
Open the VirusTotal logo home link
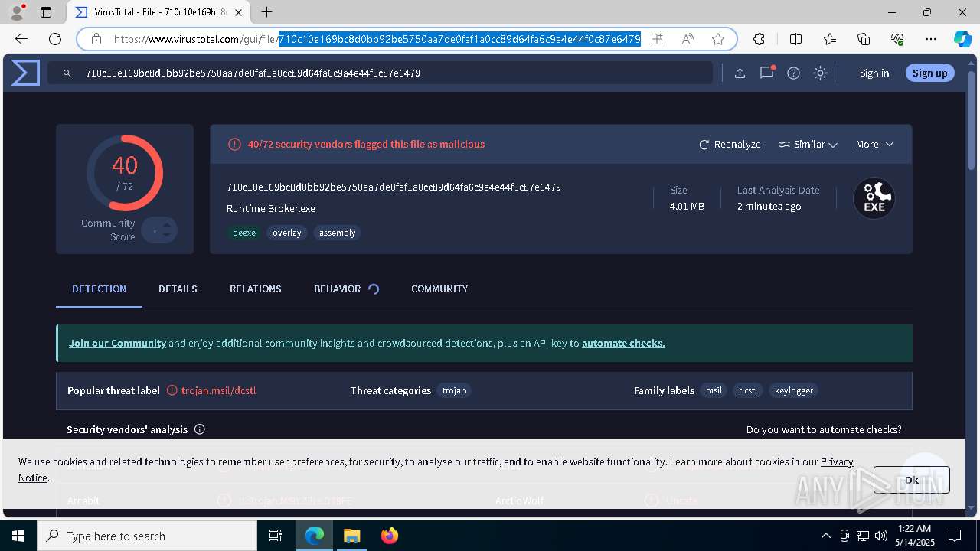click(25, 73)
